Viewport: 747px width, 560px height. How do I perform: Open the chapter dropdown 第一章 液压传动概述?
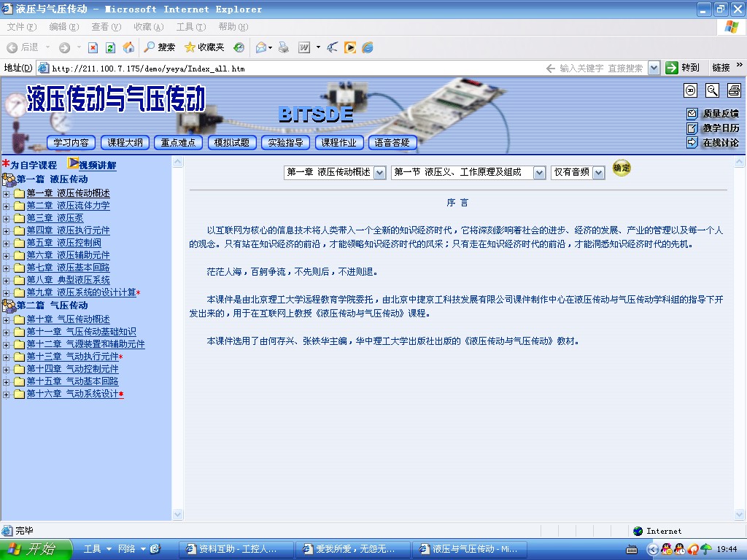pyautogui.click(x=379, y=173)
